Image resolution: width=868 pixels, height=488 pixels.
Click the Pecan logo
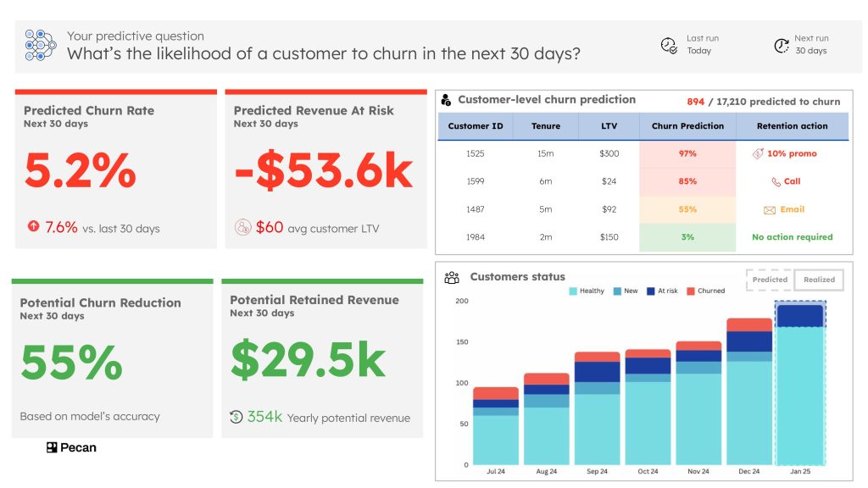[x=71, y=447]
